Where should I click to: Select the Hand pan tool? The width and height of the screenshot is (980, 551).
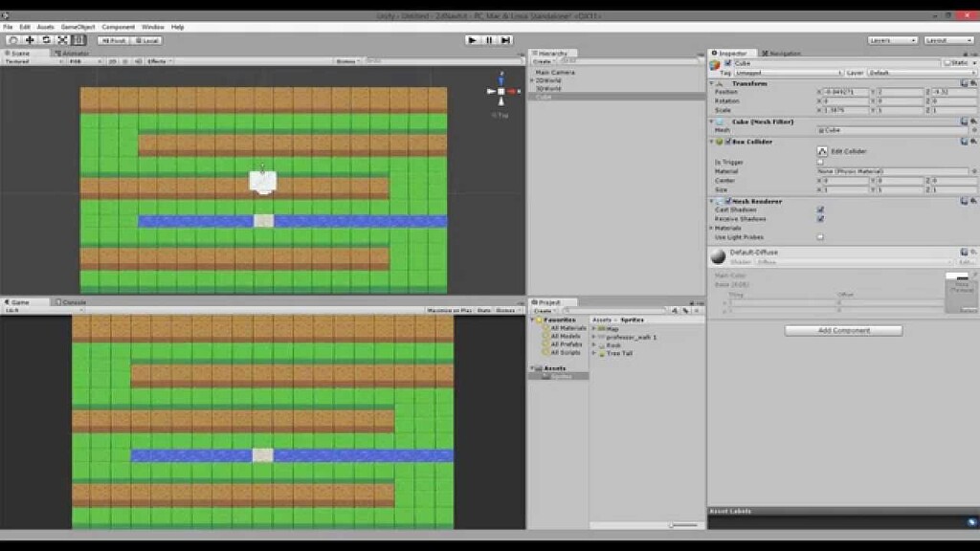pyautogui.click(x=14, y=40)
